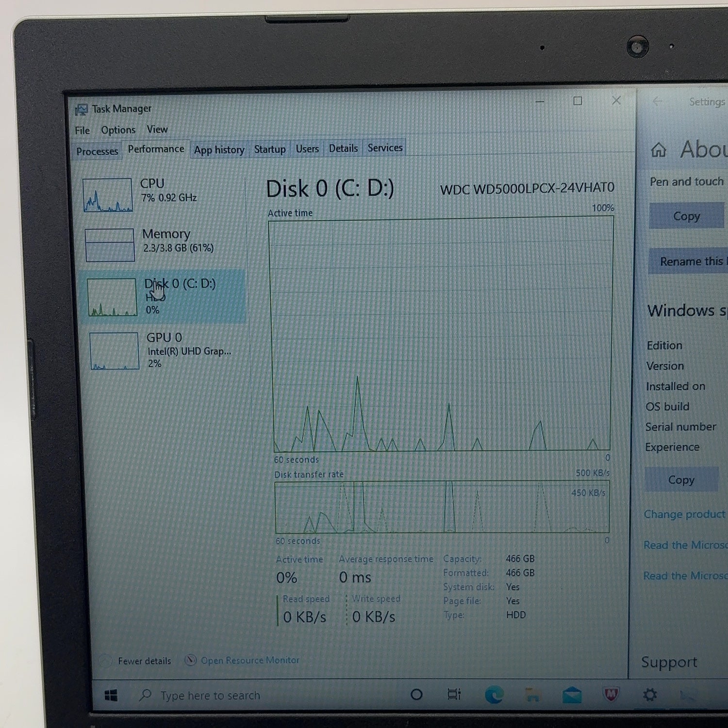The width and height of the screenshot is (728, 728).
Task: Open the Mail app from the taskbar
Action: pyautogui.click(x=572, y=695)
